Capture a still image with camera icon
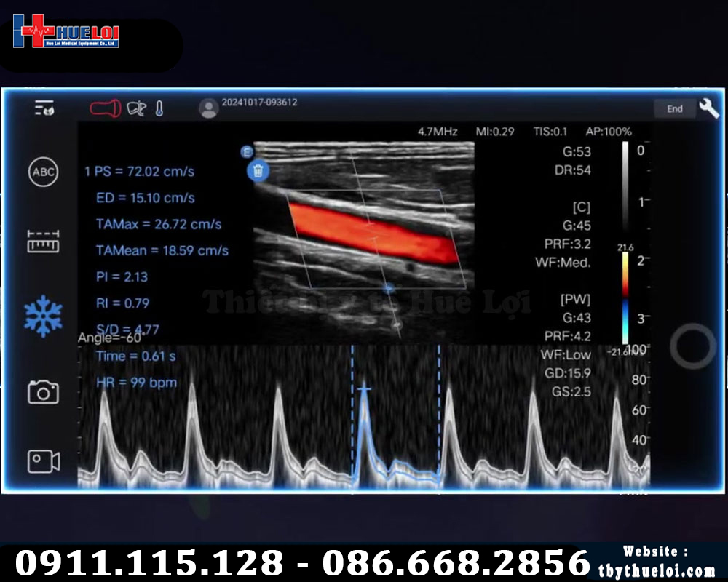Image resolution: width=728 pixels, height=582 pixels. (43, 392)
